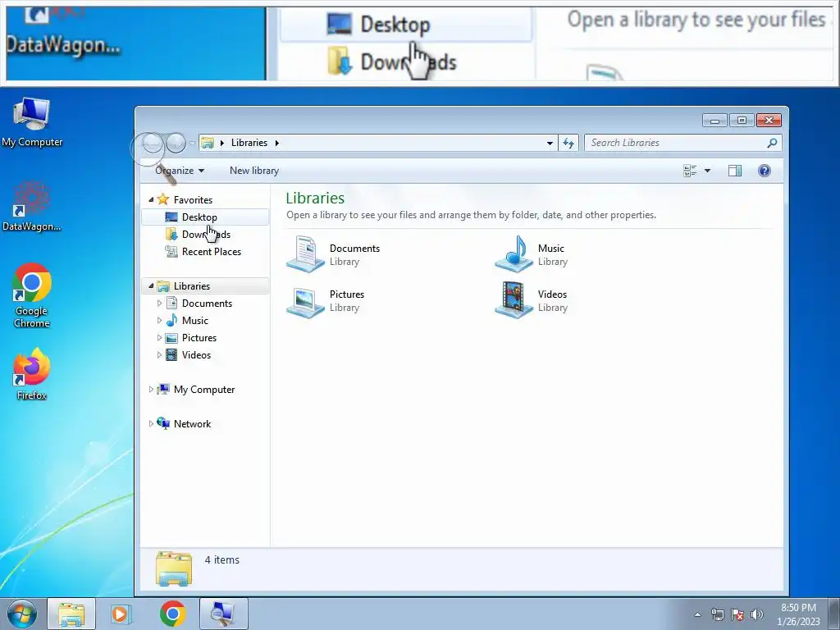Click the Change your view icon
This screenshot has width=840, height=630.
click(x=690, y=171)
